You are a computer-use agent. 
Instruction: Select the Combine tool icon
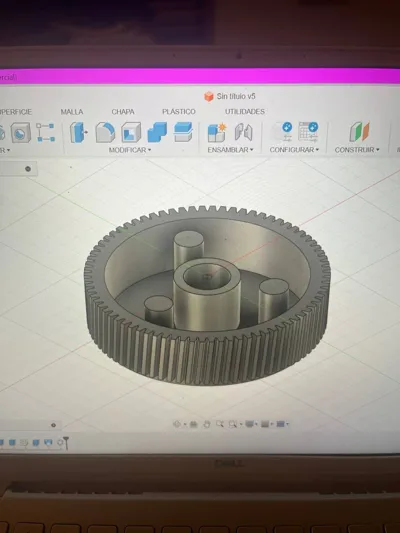pos(157,132)
